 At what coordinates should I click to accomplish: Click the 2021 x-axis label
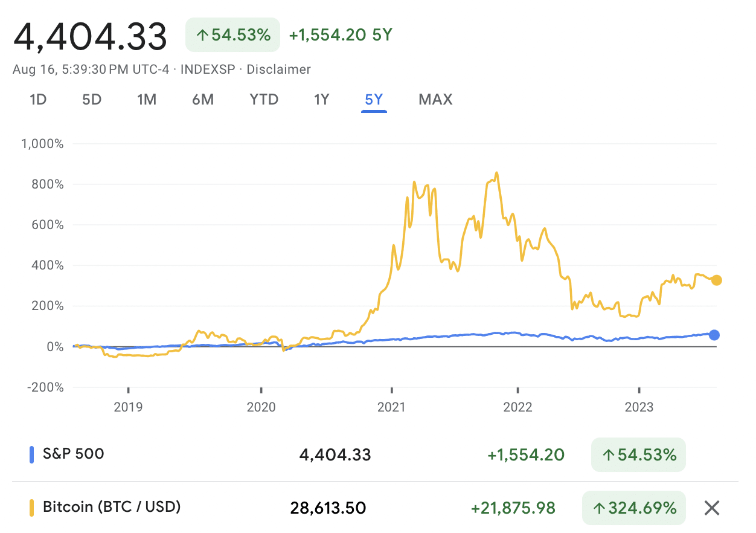point(392,407)
